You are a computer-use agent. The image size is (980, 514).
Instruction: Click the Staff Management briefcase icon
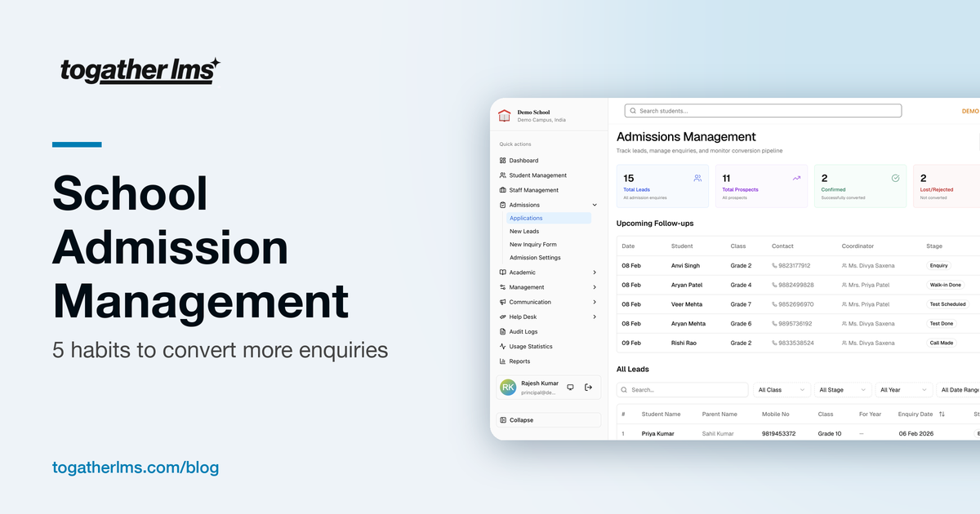point(502,190)
